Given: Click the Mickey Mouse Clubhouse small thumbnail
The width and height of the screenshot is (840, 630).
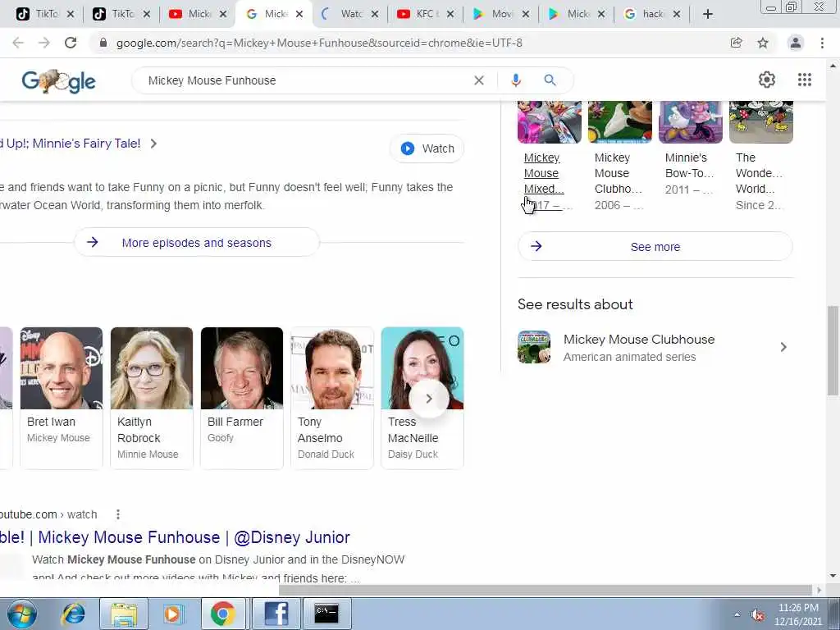Looking at the screenshot, I should click(534, 347).
